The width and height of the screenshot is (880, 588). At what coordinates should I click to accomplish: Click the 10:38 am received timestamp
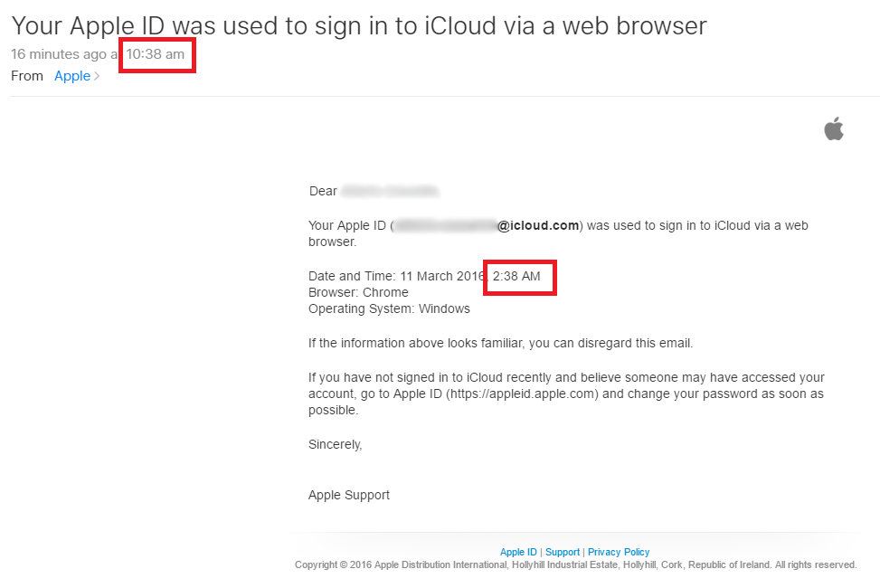click(156, 54)
